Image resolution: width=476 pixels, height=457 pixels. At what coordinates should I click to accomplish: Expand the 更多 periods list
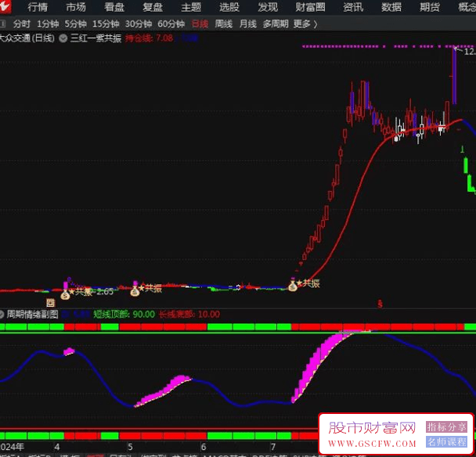(305, 23)
